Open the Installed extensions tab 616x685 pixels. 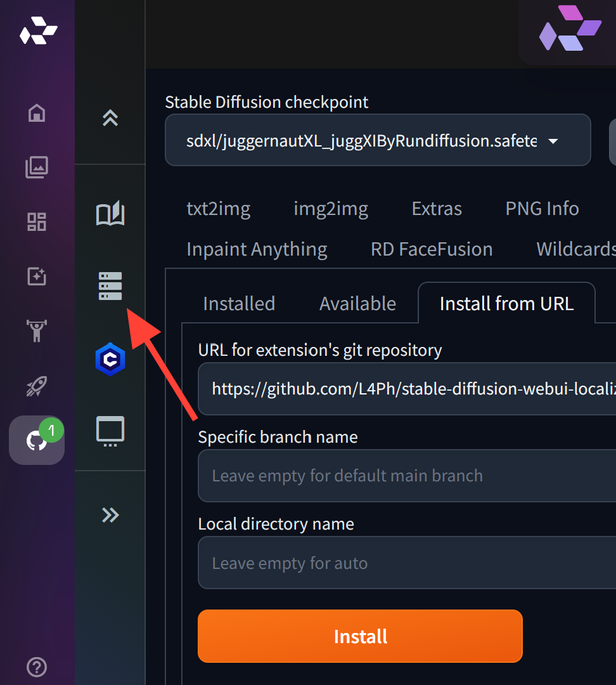[238, 303]
